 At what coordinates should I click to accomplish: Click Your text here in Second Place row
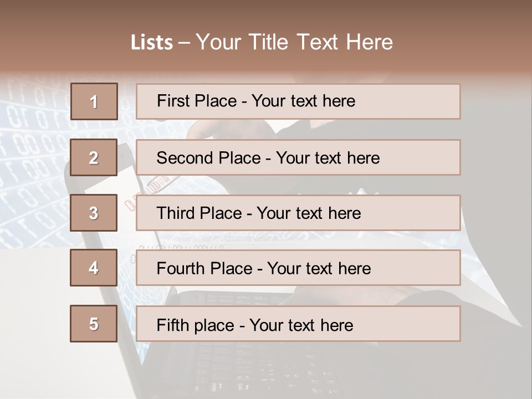(328, 158)
